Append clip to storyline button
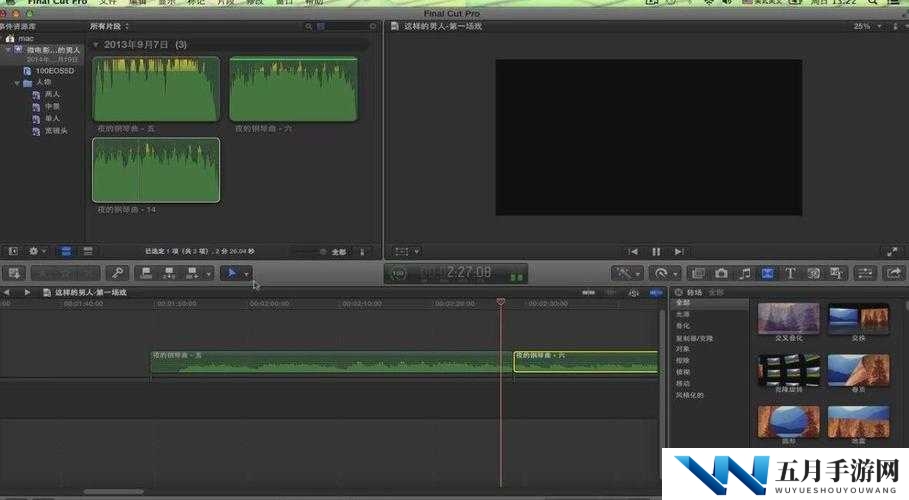909x500 pixels. pyautogui.click(x=192, y=273)
